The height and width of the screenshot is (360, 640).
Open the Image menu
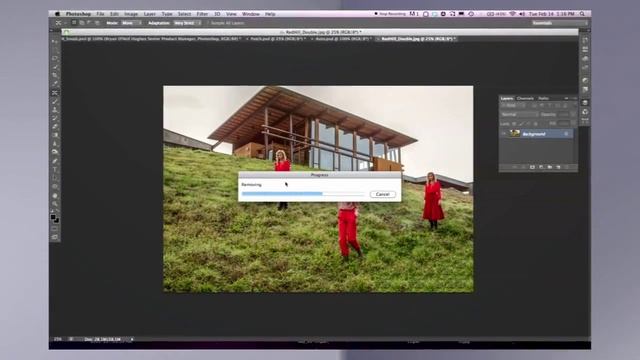click(131, 14)
